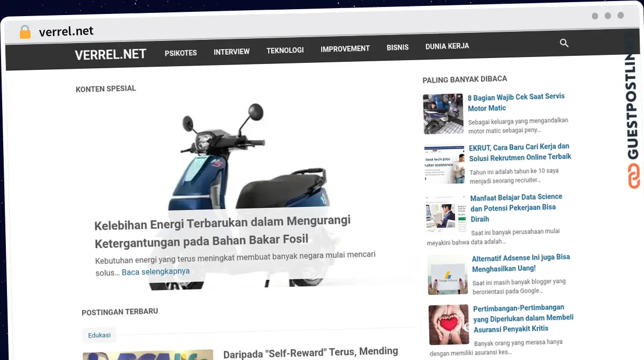Viewport: 644px width, 360px height.
Task: Click the motor matic service thumbnail
Action: [x=443, y=114]
